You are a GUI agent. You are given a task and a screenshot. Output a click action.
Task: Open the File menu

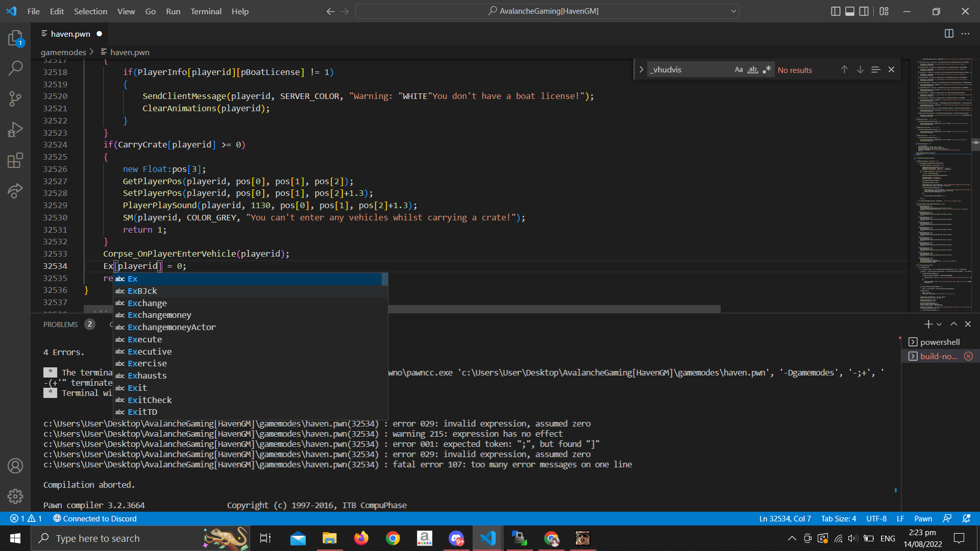click(33, 11)
